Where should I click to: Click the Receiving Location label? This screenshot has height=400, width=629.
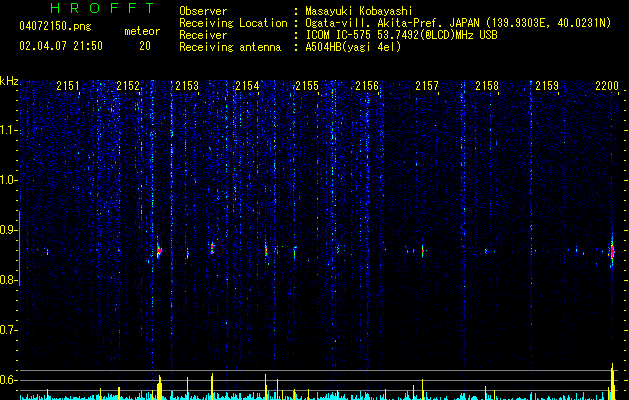click(x=233, y=23)
